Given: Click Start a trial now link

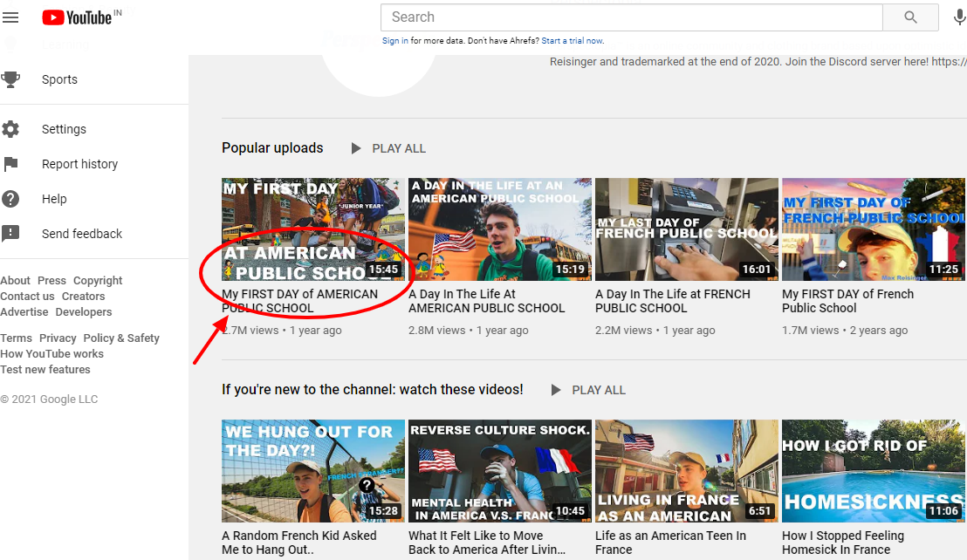Looking at the screenshot, I should coord(573,41).
